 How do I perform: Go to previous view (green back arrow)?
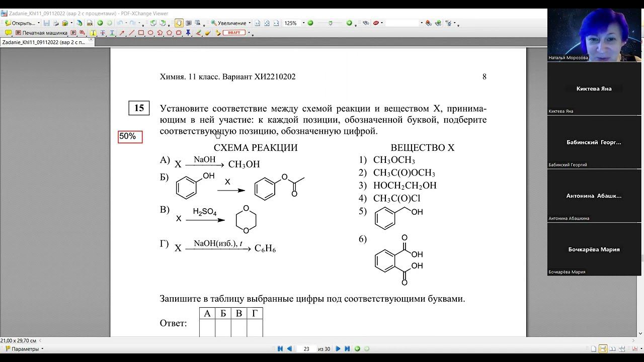[x=100, y=23]
